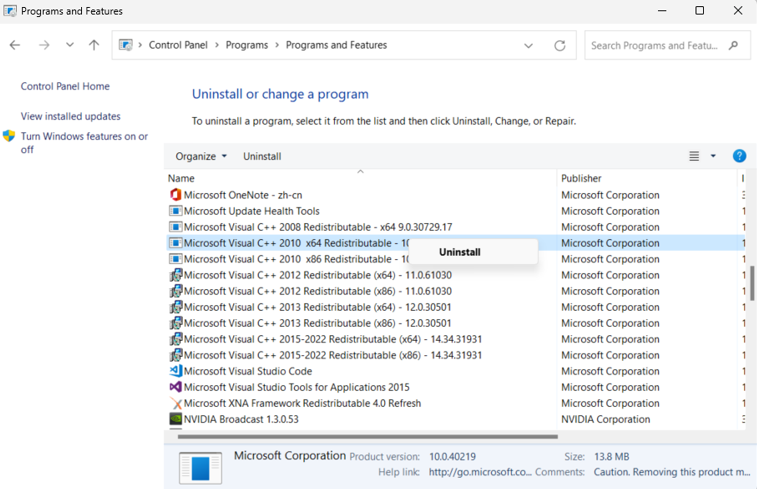Select Visual C++ 2013 Redistributable (x86) 12.0.30501

(x=317, y=323)
